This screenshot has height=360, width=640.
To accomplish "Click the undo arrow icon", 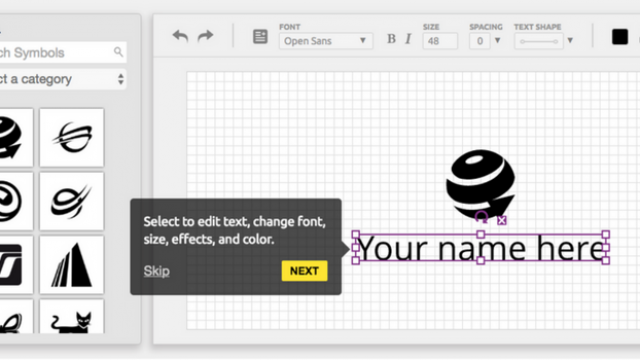I will pos(180,36).
